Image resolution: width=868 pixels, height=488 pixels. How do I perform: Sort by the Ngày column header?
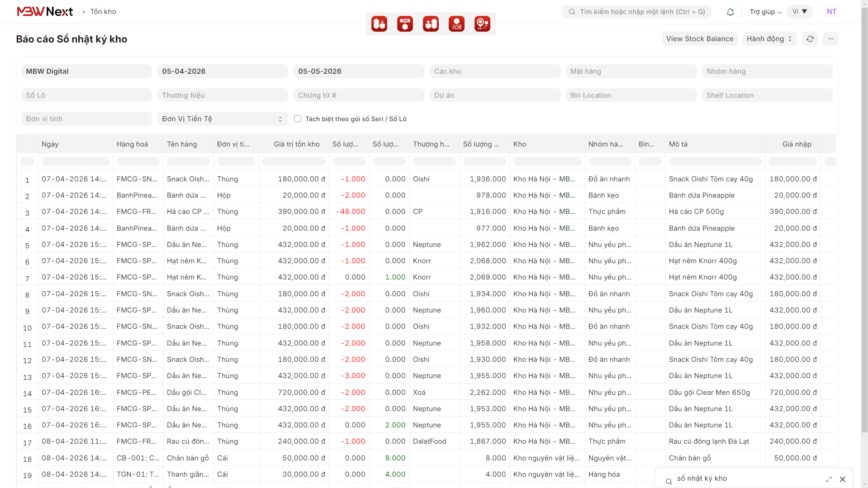75,144
